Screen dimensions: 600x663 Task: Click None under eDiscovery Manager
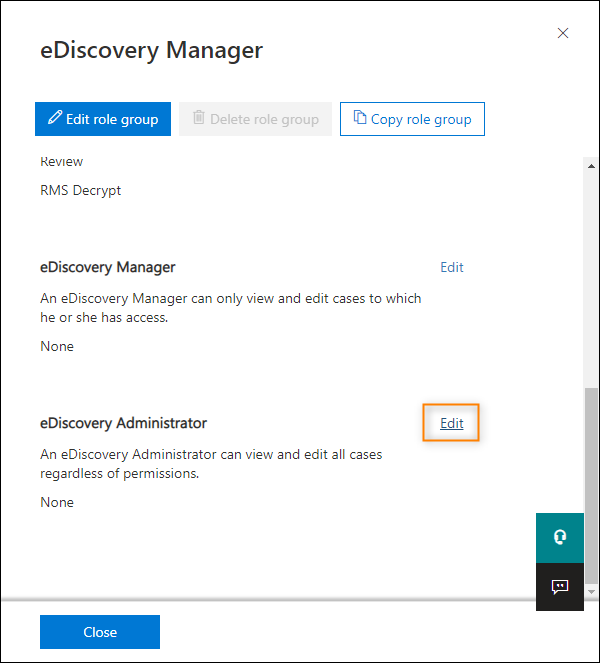pos(57,346)
